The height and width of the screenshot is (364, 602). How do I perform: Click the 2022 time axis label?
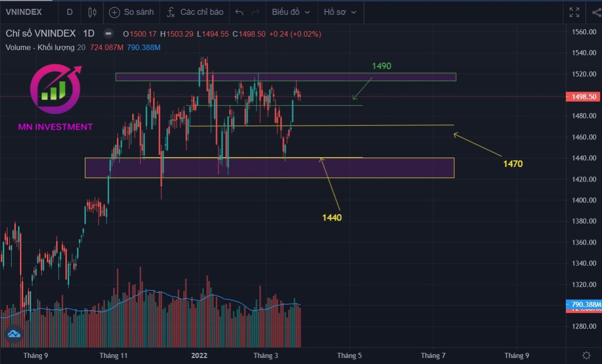point(199,355)
